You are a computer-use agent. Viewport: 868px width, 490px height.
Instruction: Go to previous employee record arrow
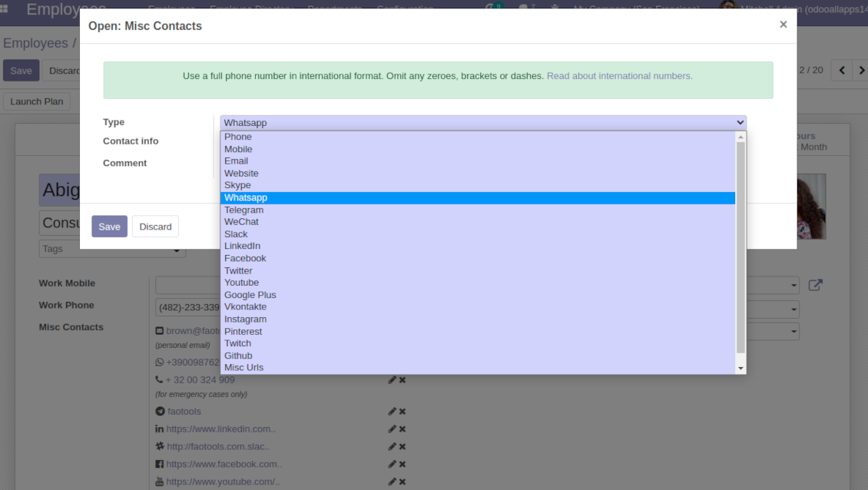coord(842,71)
